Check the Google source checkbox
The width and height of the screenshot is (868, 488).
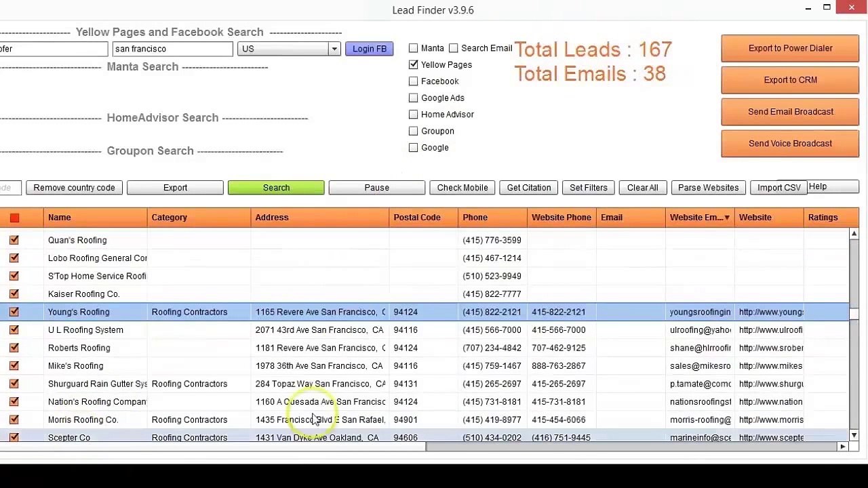pos(414,148)
